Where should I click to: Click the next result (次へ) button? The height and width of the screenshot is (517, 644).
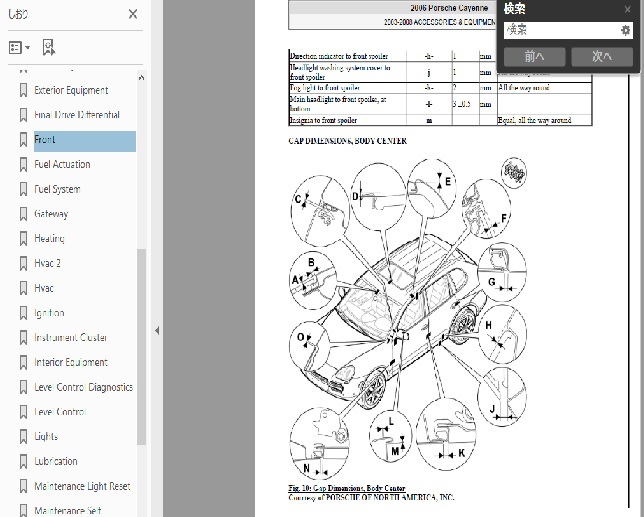(x=602, y=56)
